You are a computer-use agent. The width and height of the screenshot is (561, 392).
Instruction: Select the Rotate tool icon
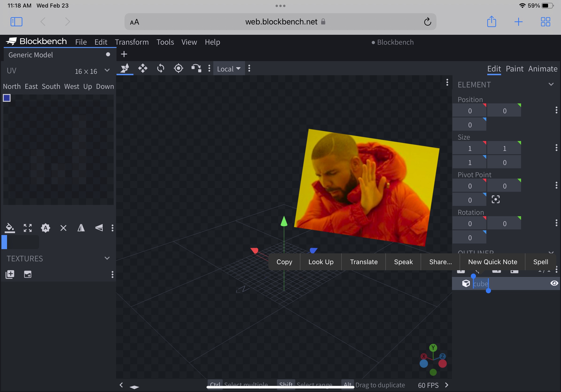coord(160,68)
